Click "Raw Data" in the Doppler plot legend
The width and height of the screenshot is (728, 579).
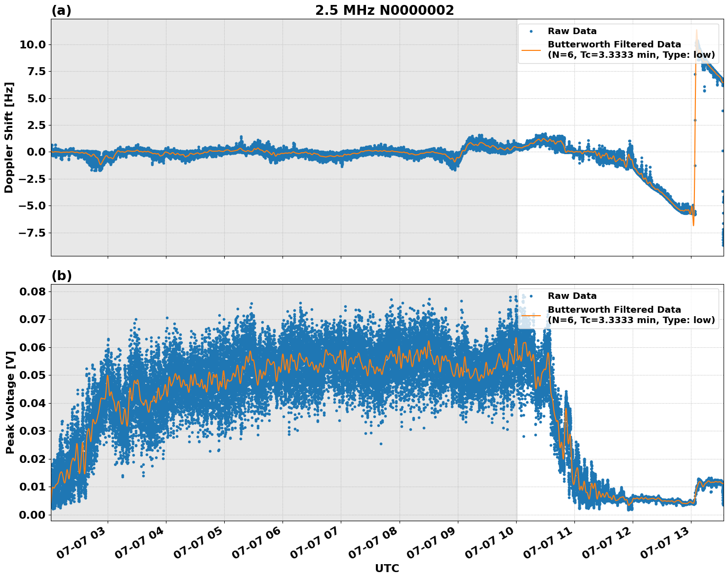tap(572, 31)
